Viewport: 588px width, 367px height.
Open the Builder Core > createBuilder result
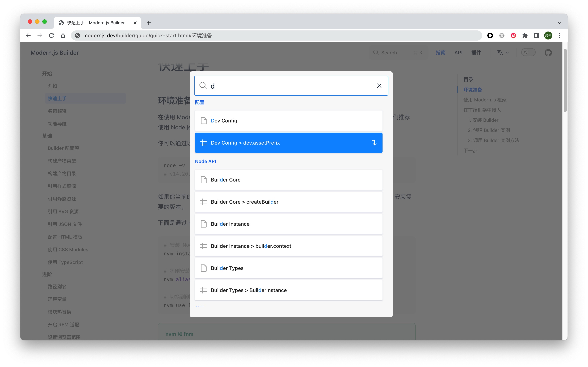click(289, 202)
